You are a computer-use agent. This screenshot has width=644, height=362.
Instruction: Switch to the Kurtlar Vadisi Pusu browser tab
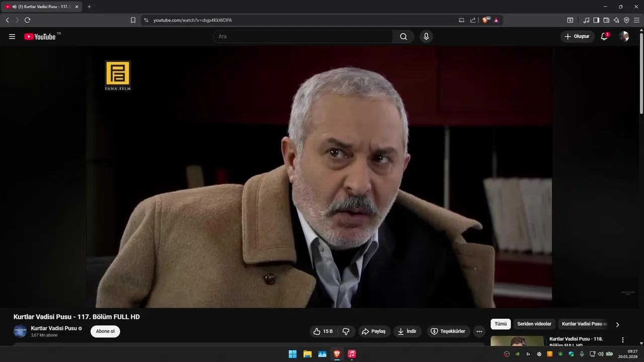(41, 7)
